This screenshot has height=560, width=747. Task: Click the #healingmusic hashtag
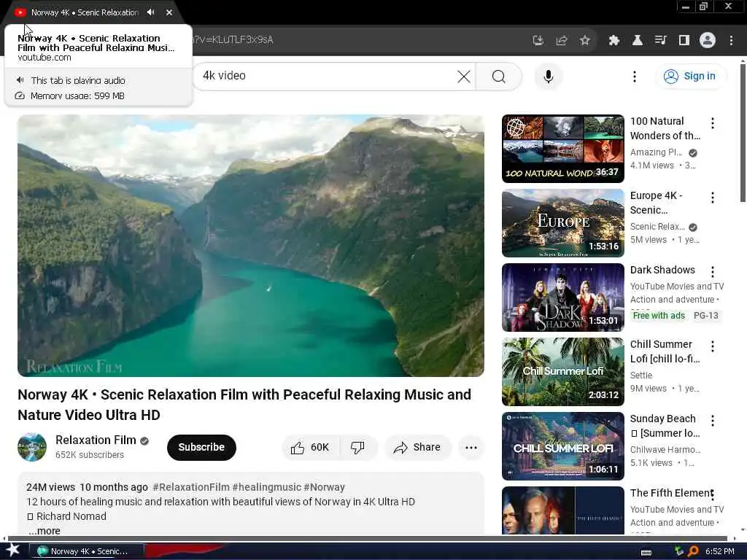(267, 487)
